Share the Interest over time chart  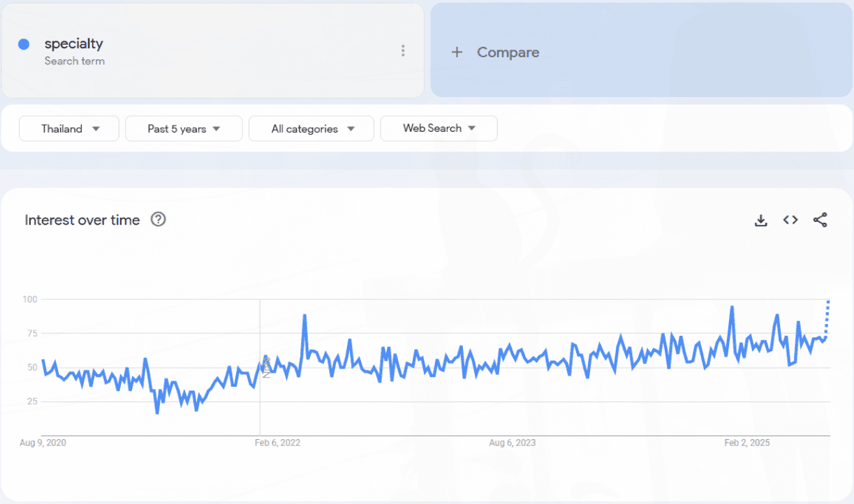tap(820, 221)
